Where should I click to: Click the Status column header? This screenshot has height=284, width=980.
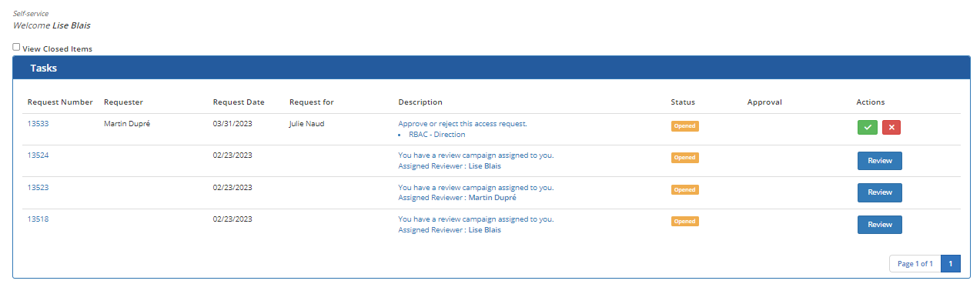point(683,102)
